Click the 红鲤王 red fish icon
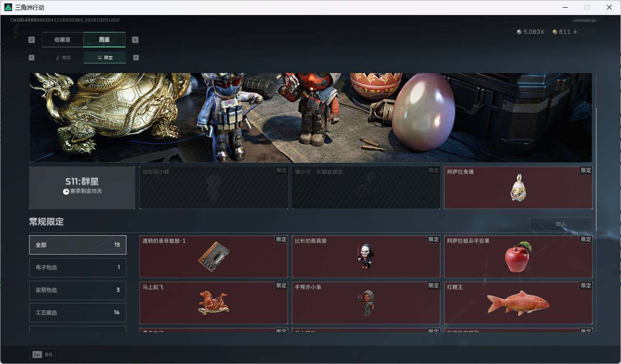Screen dimensions: 621x364 point(518,303)
